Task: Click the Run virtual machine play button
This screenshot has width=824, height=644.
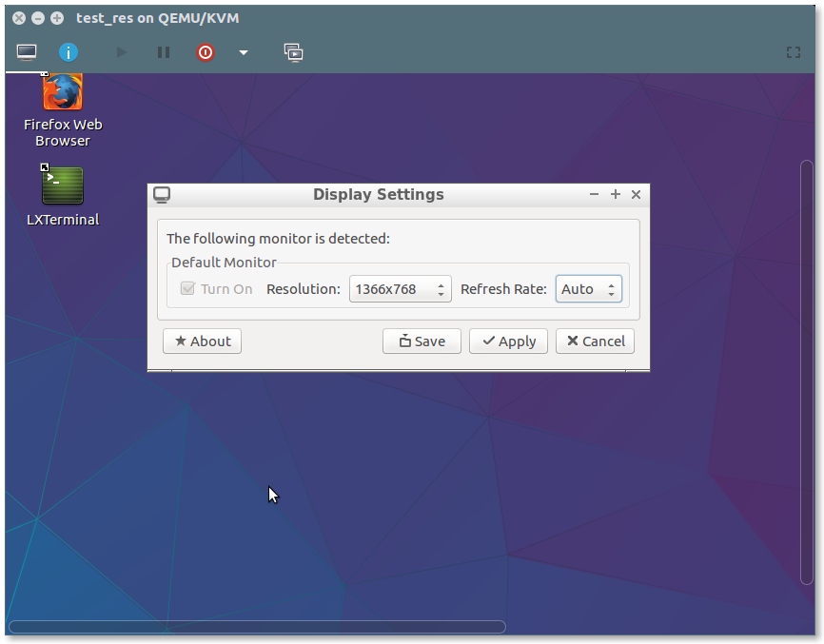Action: (x=122, y=52)
